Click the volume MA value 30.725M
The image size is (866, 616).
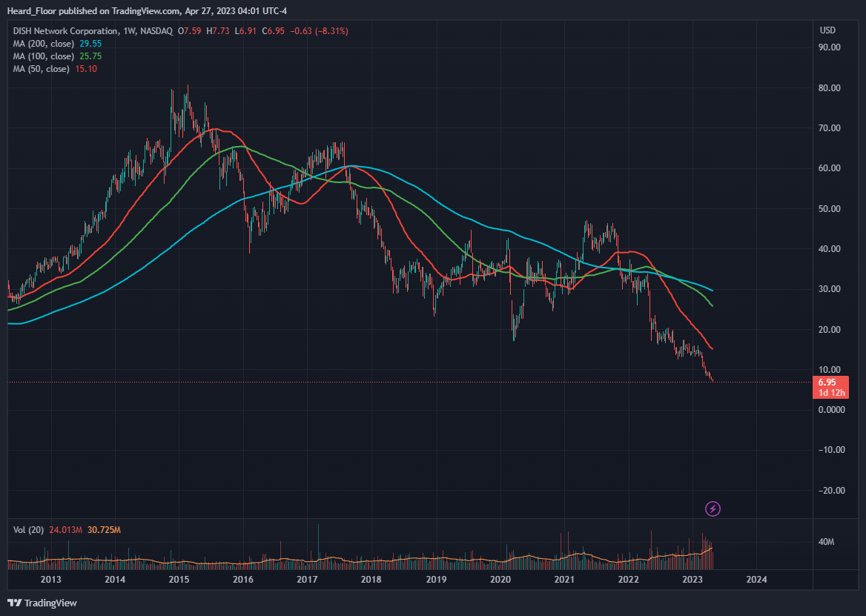coord(104,530)
